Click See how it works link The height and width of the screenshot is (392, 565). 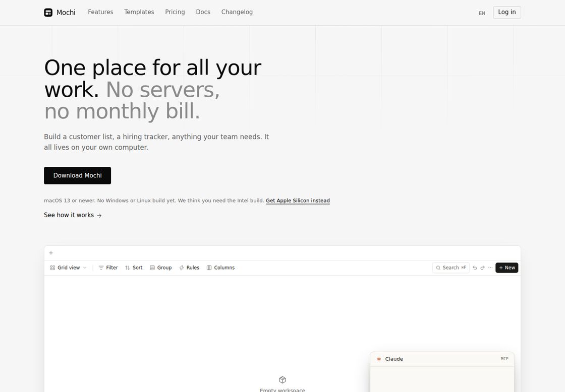[x=73, y=215]
